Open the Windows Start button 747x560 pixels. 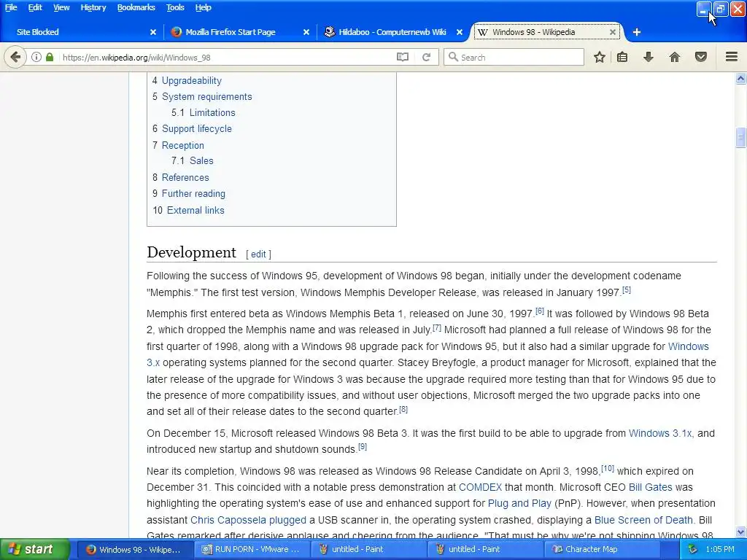tap(34, 550)
